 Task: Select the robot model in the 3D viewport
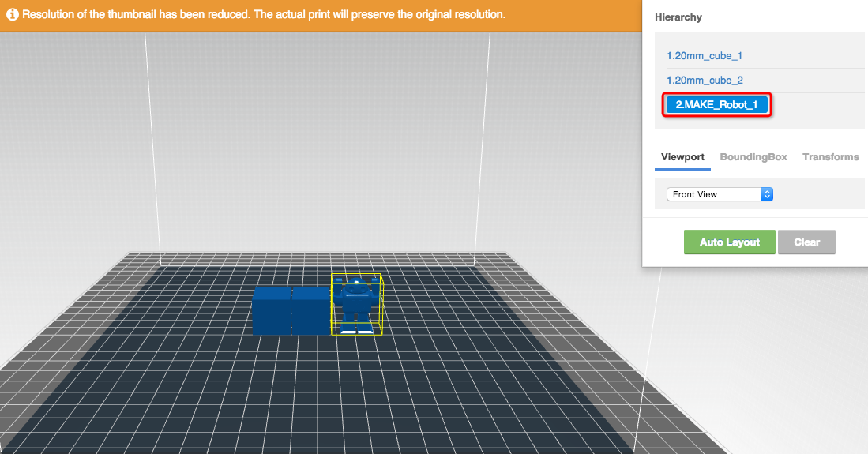click(x=356, y=305)
